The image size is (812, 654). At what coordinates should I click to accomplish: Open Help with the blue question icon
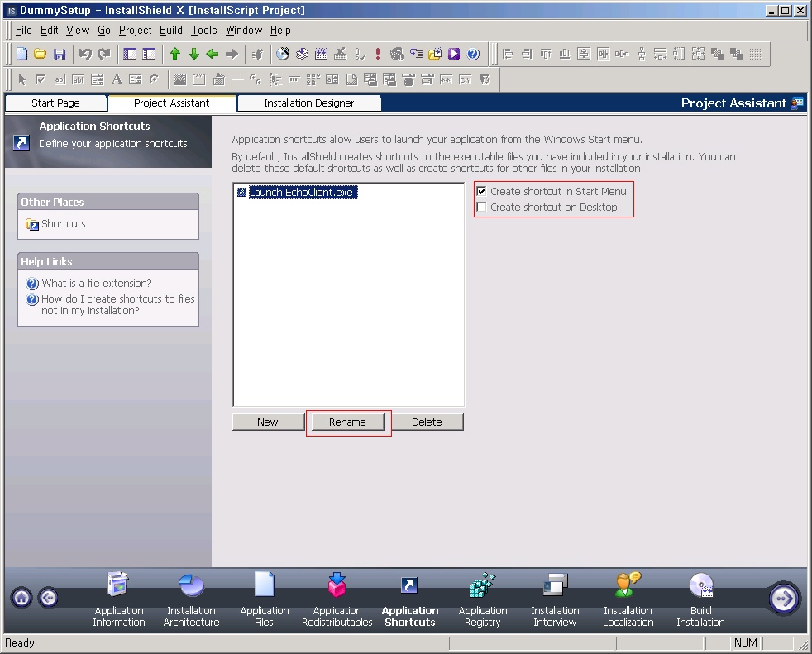coord(473,54)
